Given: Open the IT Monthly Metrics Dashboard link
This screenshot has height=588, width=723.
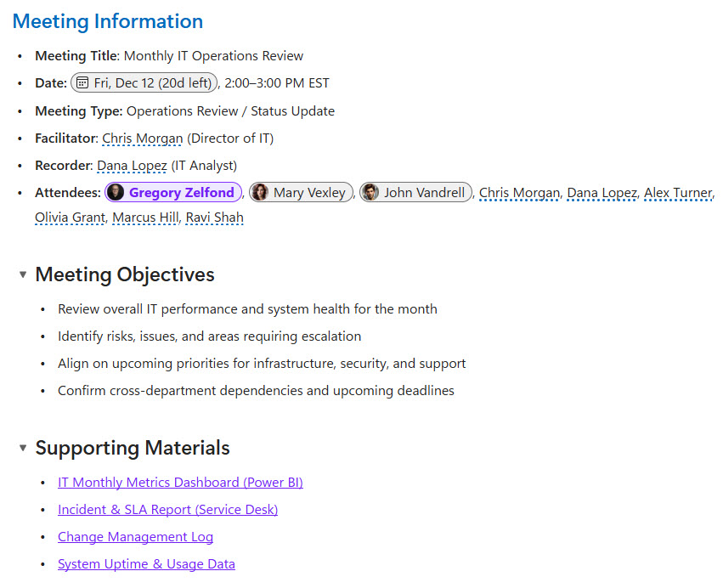Looking at the screenshot, I should point(180,482).
